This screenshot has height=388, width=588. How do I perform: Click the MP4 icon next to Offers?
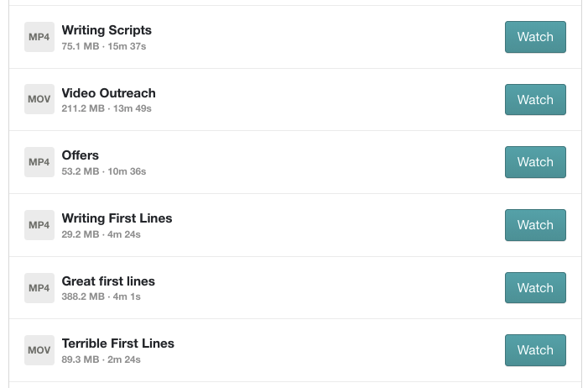point(39,162)
